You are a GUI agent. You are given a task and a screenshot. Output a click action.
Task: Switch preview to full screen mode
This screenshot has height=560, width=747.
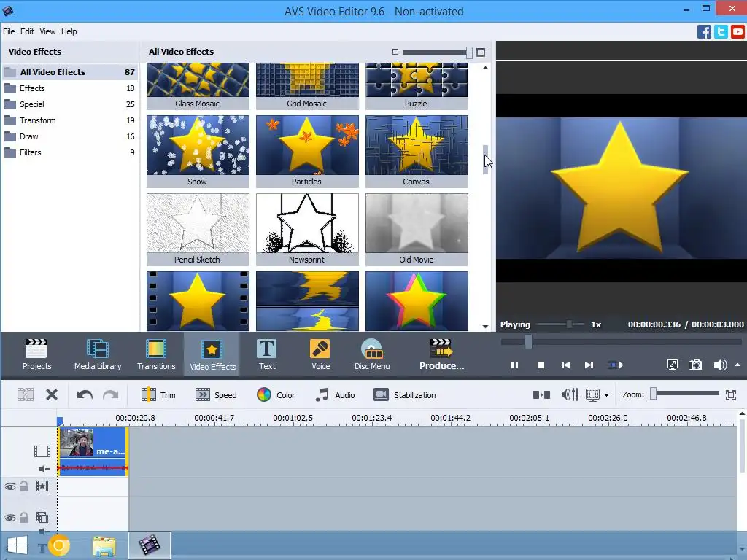click(x=672, y=365)
